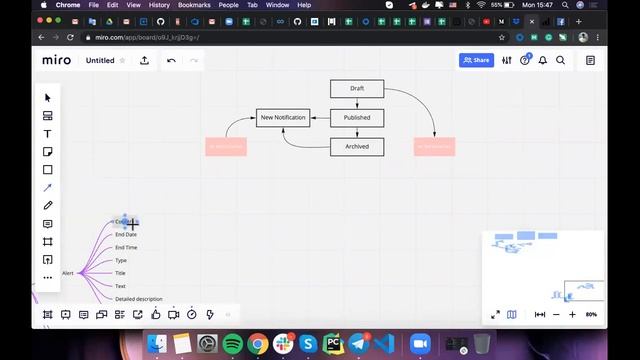Fit board to screen width icon
Image resolution: width=640 pixels, height=360 pixels.
(540, 315)
